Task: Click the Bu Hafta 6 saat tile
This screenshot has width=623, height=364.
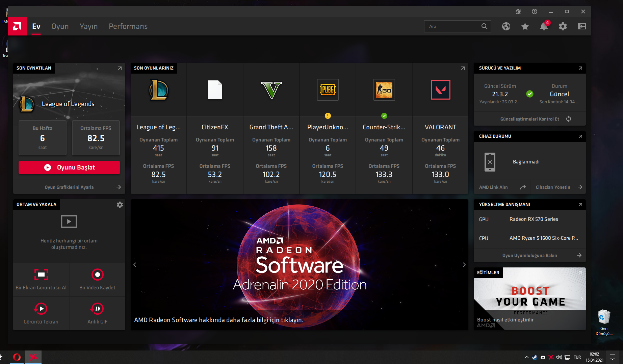Action: 43,138
